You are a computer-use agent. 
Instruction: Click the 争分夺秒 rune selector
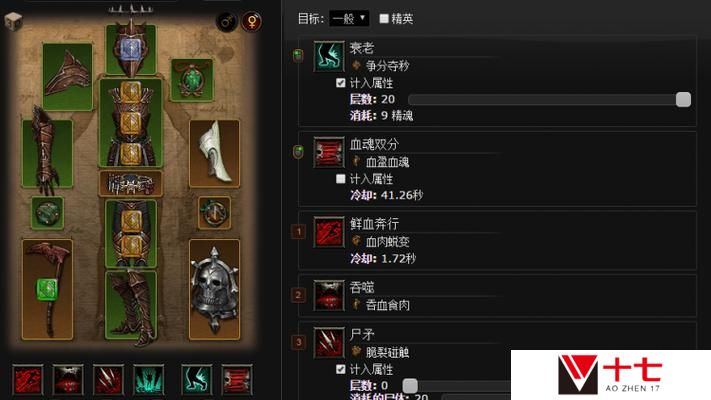(x=381, y=66)
